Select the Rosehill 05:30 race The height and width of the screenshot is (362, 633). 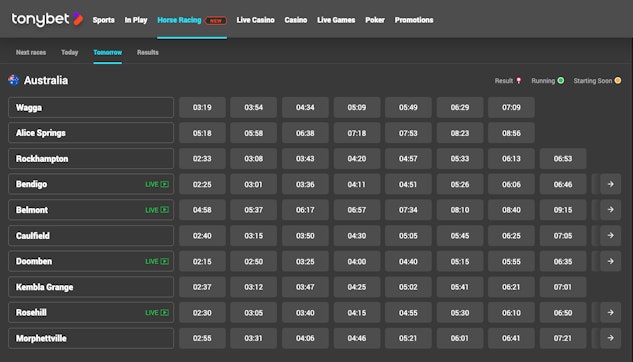click(x=460, y=313)
